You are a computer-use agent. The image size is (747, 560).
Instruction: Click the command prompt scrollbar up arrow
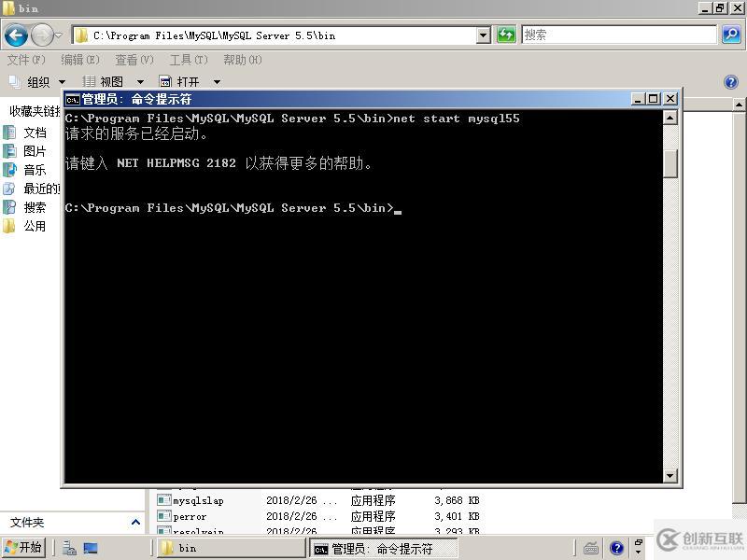(x=669, y=118)
